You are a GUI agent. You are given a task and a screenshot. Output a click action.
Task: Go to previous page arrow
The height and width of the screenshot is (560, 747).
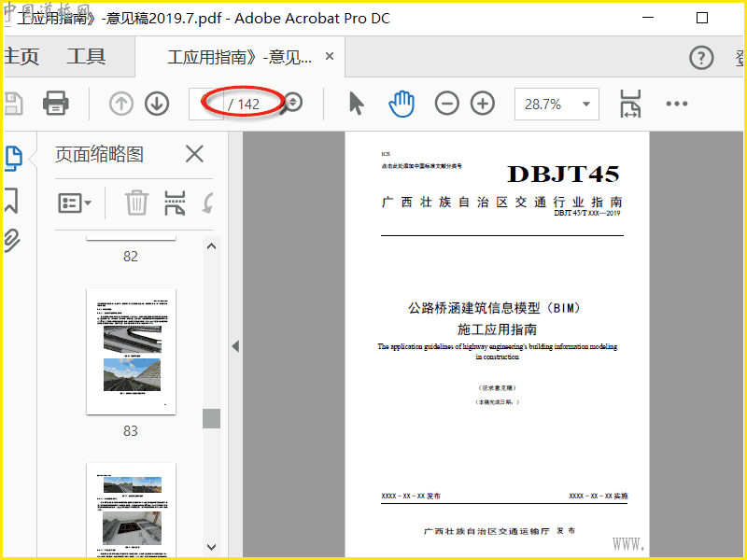[x=121, y=104]
